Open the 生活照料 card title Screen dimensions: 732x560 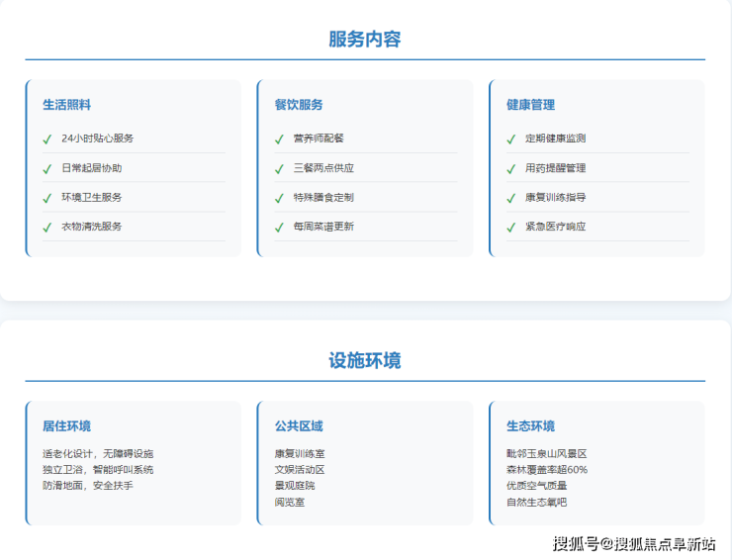[66, 105]
